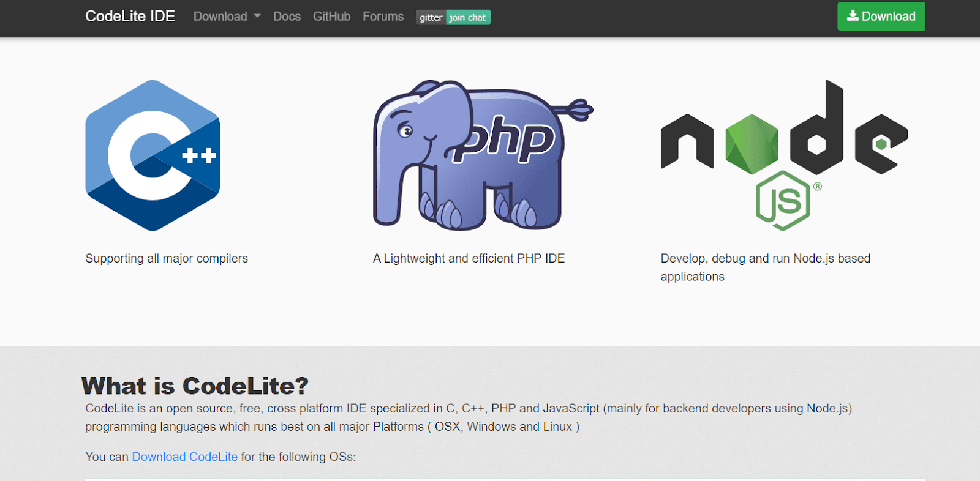Click the PHP elephant logo

483,155
